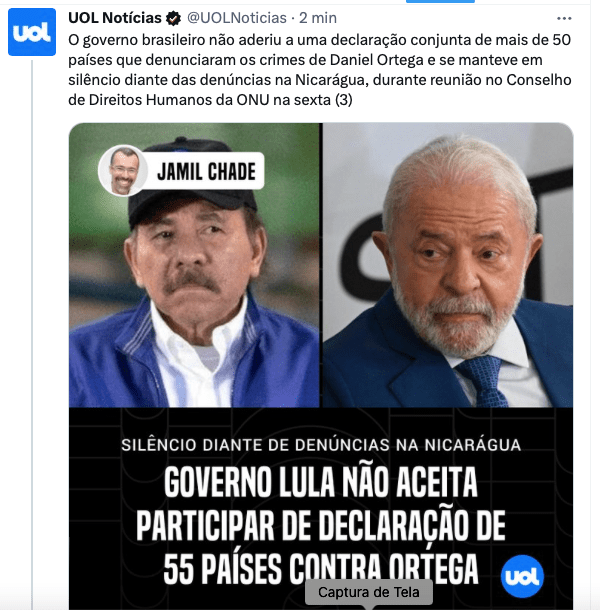Click round columnist avatar beside JAMIL CHADE label
The image size is (600, 610).
point(123,171)
